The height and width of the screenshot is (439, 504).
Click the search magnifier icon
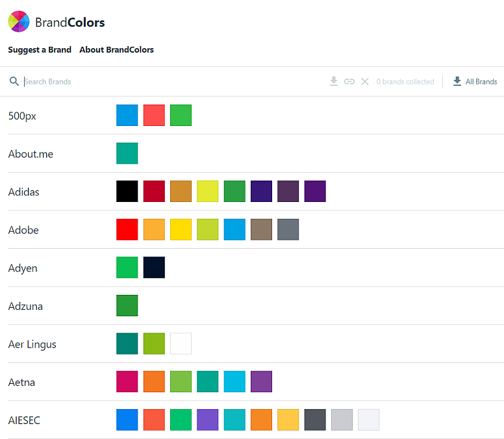click(x=14, y=81)
